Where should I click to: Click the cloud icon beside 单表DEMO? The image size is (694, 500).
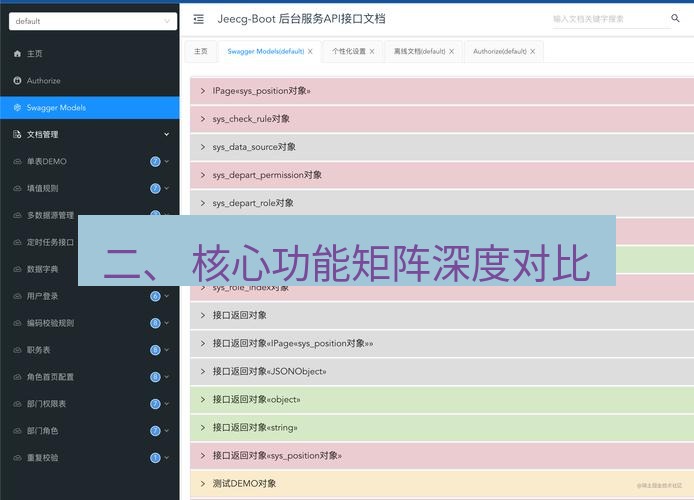click(17, 162)
